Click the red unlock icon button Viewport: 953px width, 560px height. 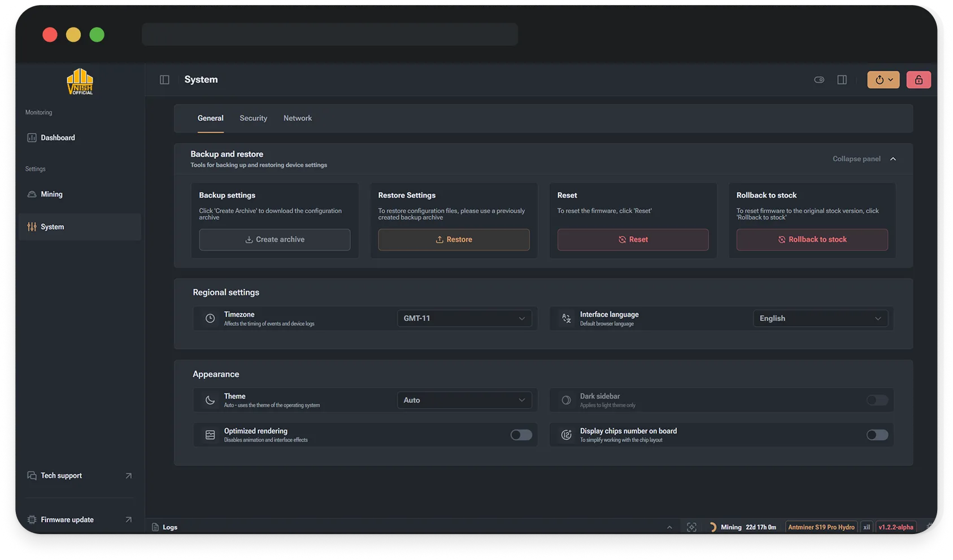coord(919,80)
